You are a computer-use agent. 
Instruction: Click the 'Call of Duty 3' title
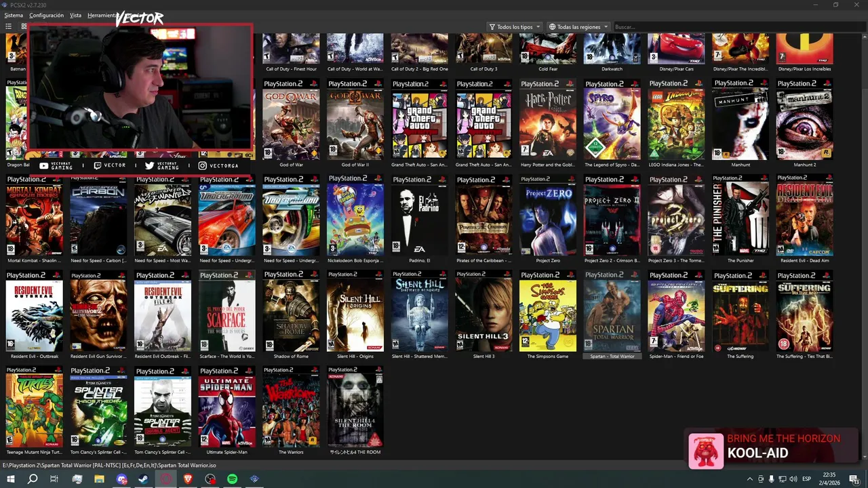(484, 69)
